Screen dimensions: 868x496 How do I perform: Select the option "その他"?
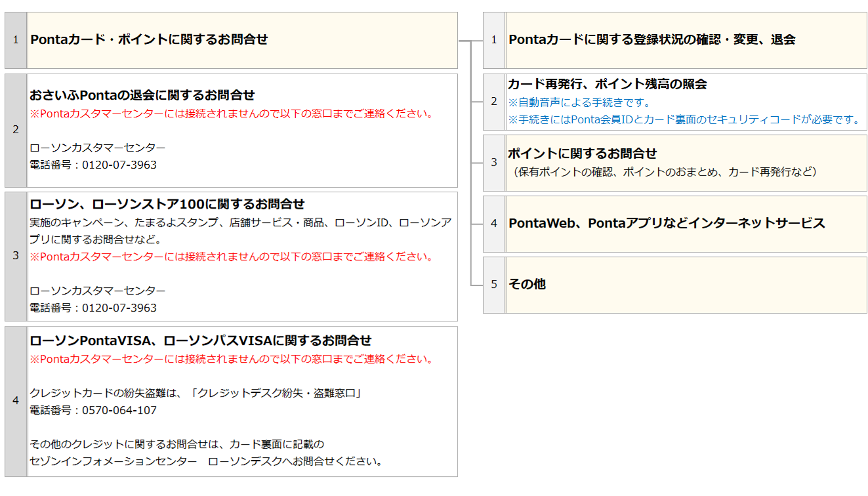coord(527,284)
